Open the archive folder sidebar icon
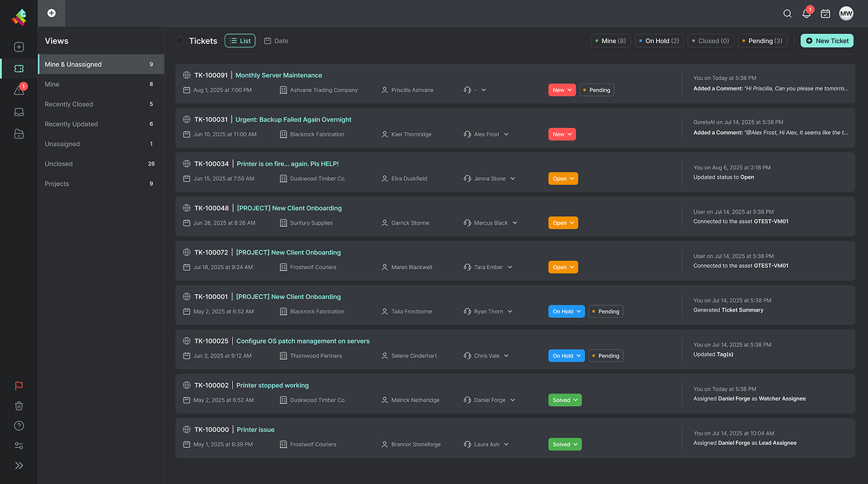The width and height of the screenshot is (868, 484). [x=19, y=134]
